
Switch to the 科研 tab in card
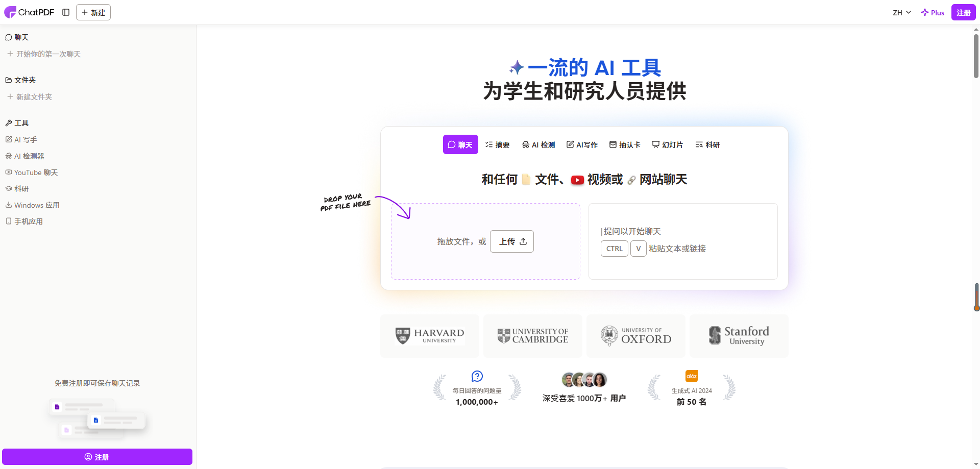pos(707,145)
